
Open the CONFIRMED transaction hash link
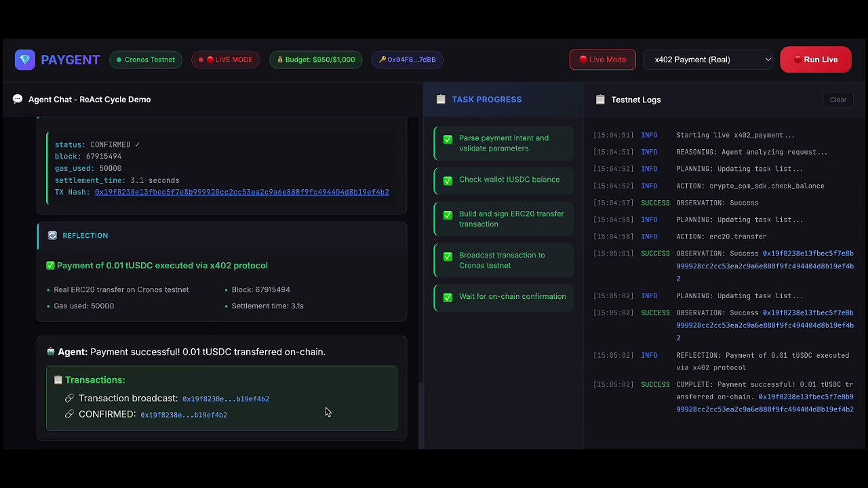[184, 415]
